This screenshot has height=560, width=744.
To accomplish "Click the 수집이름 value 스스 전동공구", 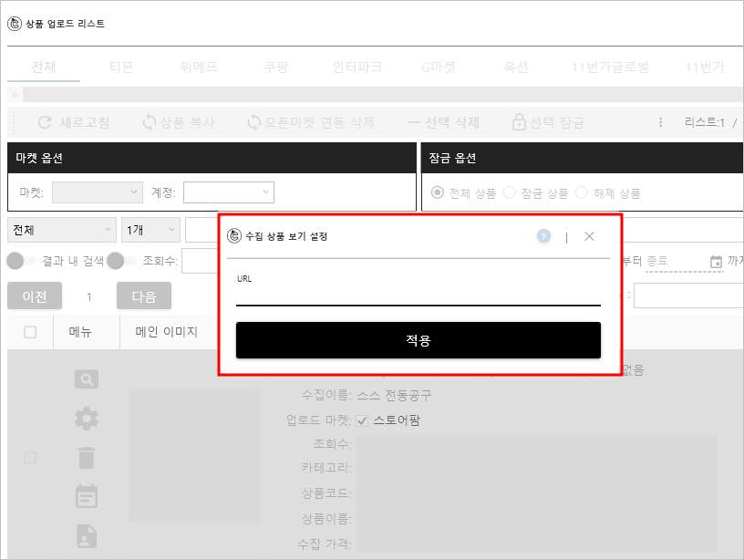I will coord(394,395).
